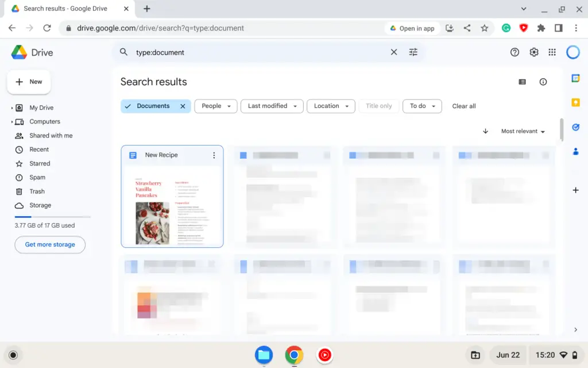This screenshot has width=588, height=368.
Task: Click the storage usage progress bar
Action: pyautogui.click(x=52, y=217)
